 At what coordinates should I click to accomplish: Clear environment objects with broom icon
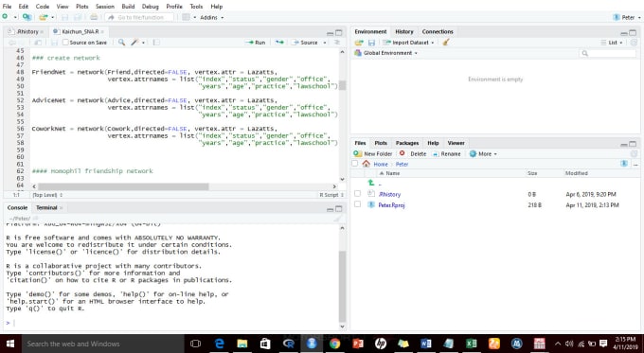pos(446,43)
